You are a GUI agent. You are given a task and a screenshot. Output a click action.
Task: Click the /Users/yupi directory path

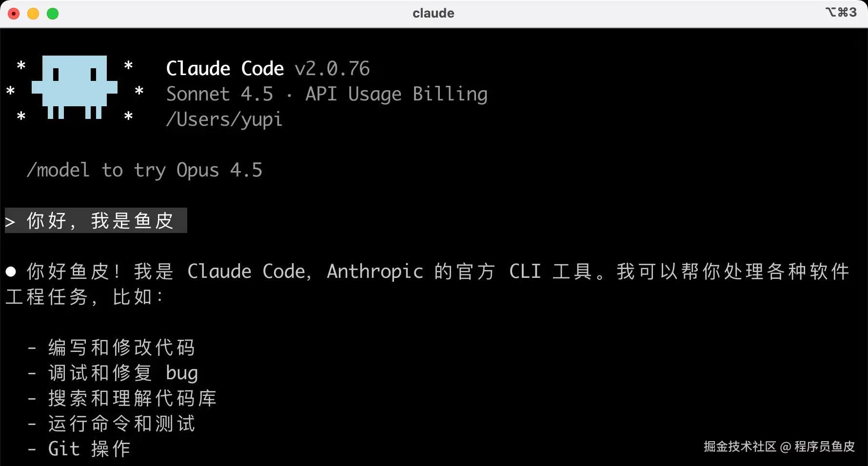224,119
